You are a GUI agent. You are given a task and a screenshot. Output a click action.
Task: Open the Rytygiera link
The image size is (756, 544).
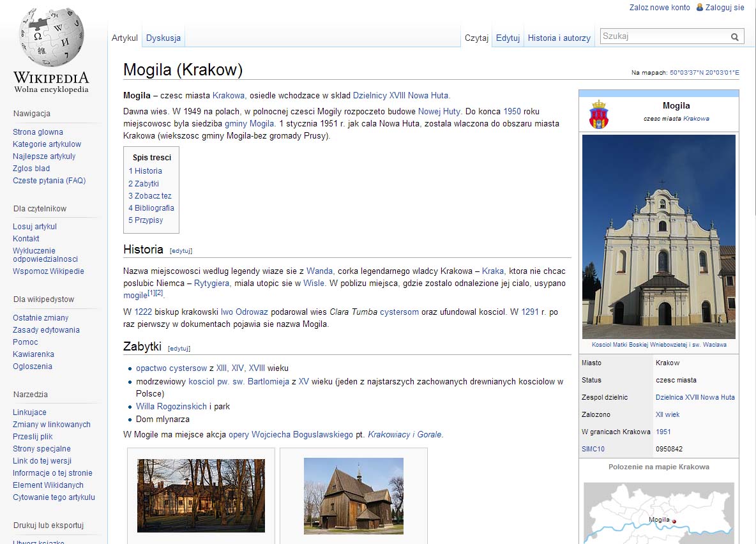tap(211, 283)
